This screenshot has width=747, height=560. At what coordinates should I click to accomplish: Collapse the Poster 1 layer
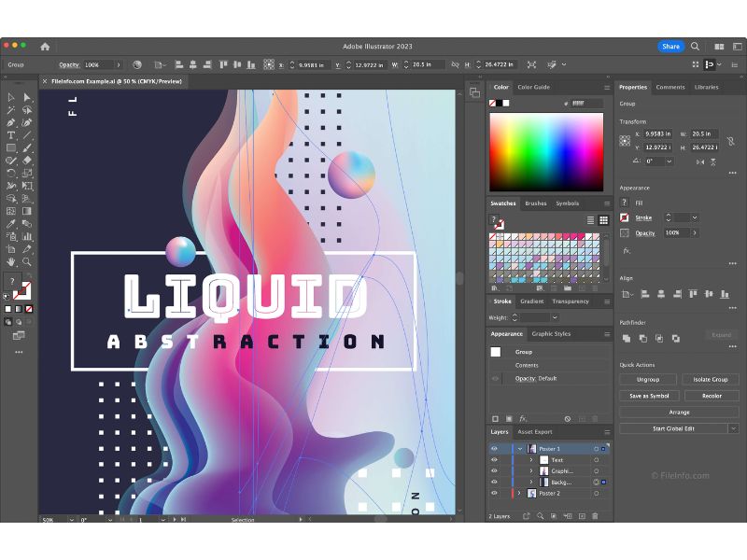click(x=521, y=448)
